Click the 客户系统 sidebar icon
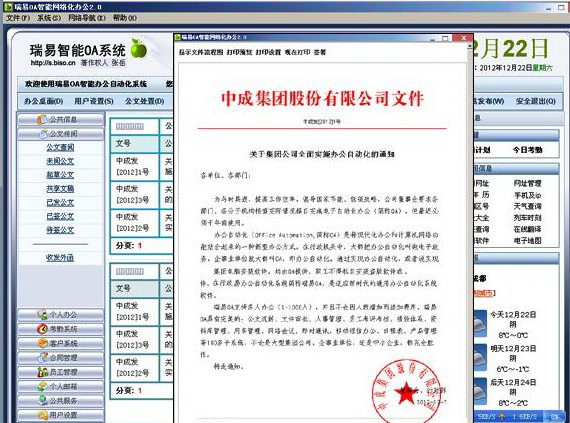Screen dimensions: 570x423 tap(43, 343)
